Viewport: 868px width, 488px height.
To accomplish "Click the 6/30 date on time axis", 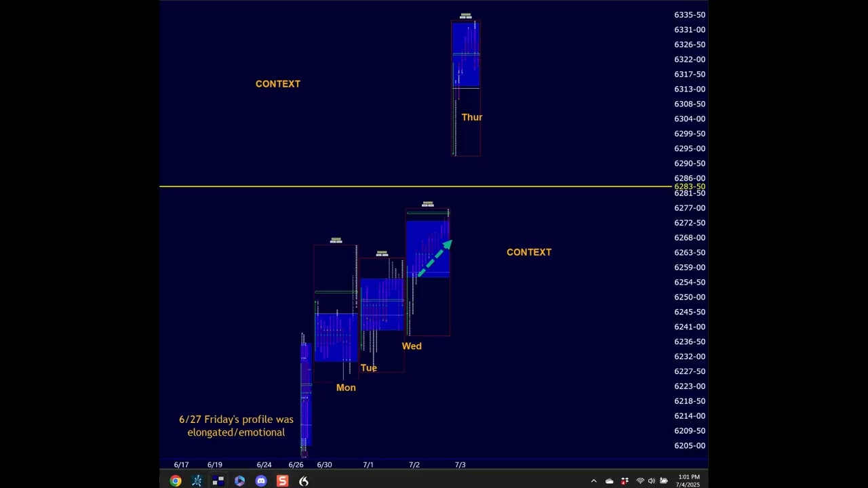I will click(324, 465).
